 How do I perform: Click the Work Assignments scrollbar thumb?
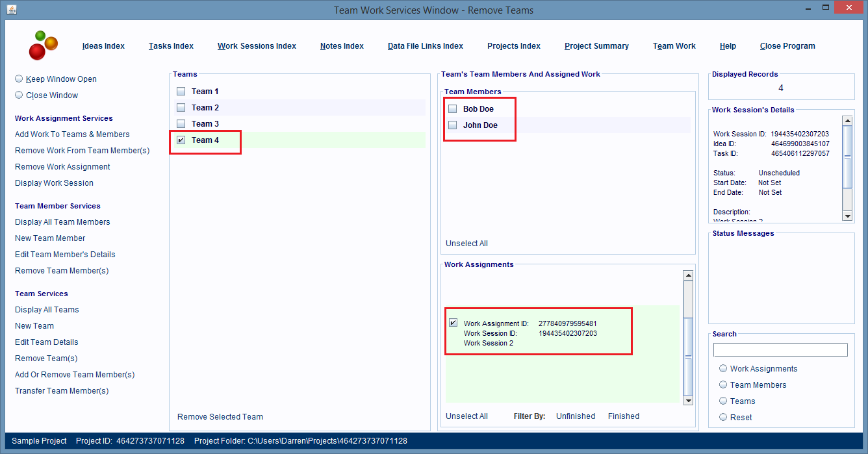click(688, 357)
